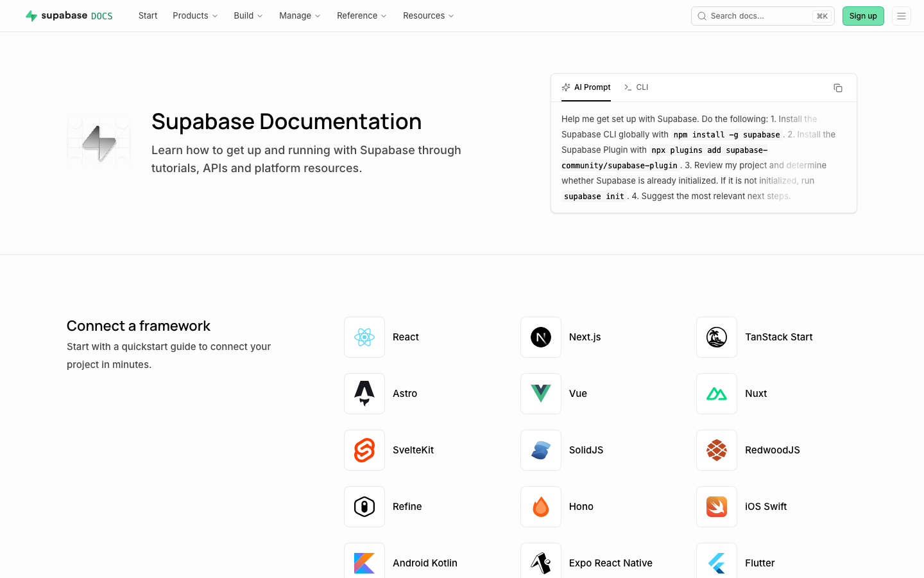This screenshot has width=924, height=578.
Task: Go to the Start nav item
Action: pos(148,16)
